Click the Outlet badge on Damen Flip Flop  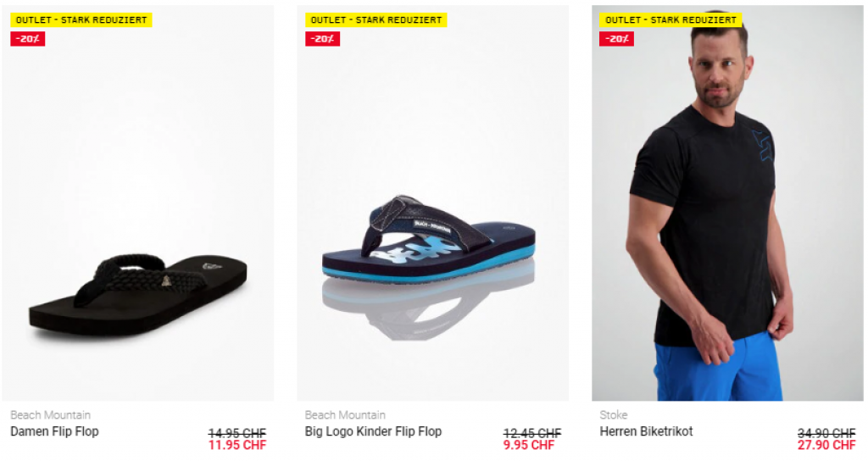[81, 20]
